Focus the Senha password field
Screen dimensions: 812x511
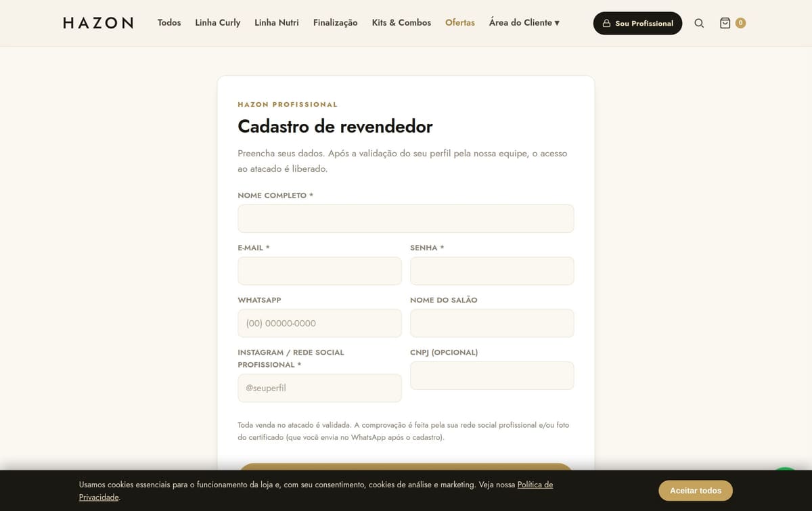[492, 271]
